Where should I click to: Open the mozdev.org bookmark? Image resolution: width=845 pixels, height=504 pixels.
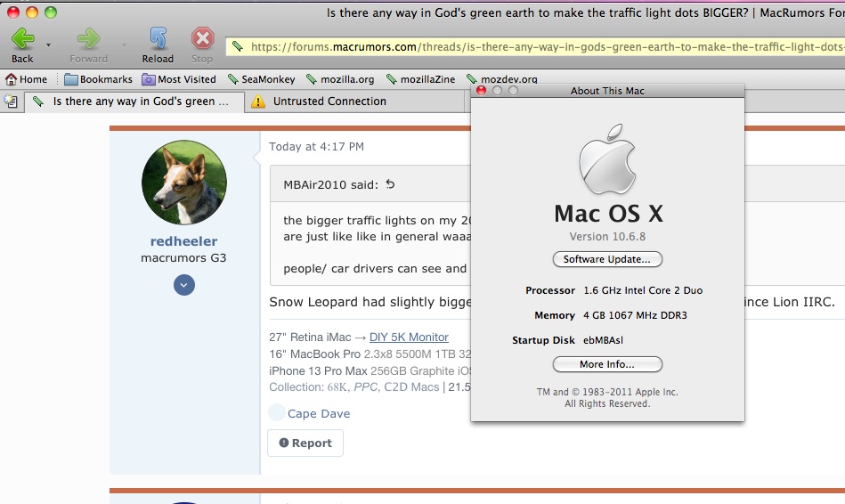coord(501,79)
